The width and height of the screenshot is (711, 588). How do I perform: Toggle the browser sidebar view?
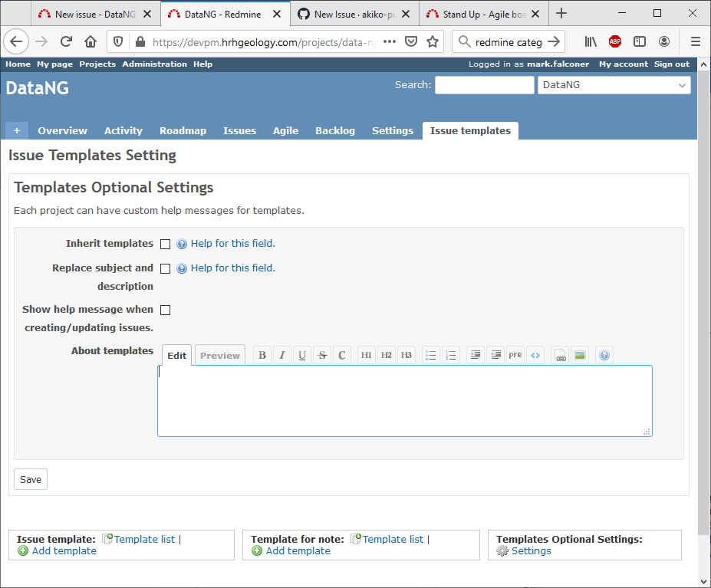640,41
